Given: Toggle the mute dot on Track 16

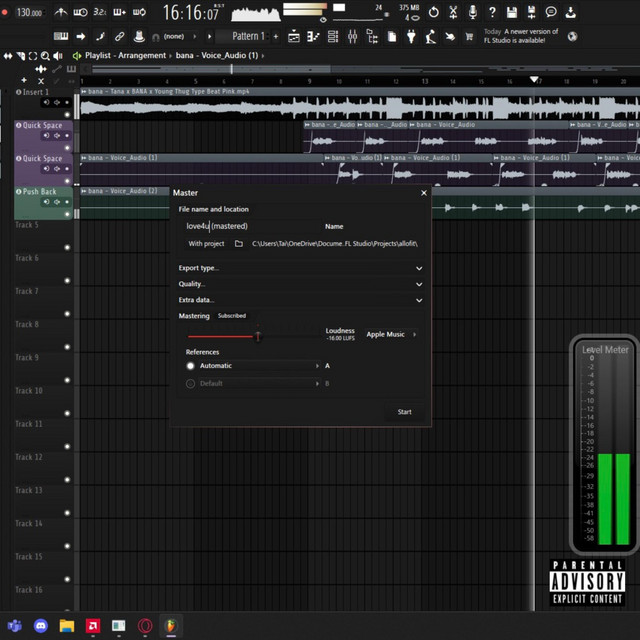Looking at the screenshot, I should pos(67,612).
